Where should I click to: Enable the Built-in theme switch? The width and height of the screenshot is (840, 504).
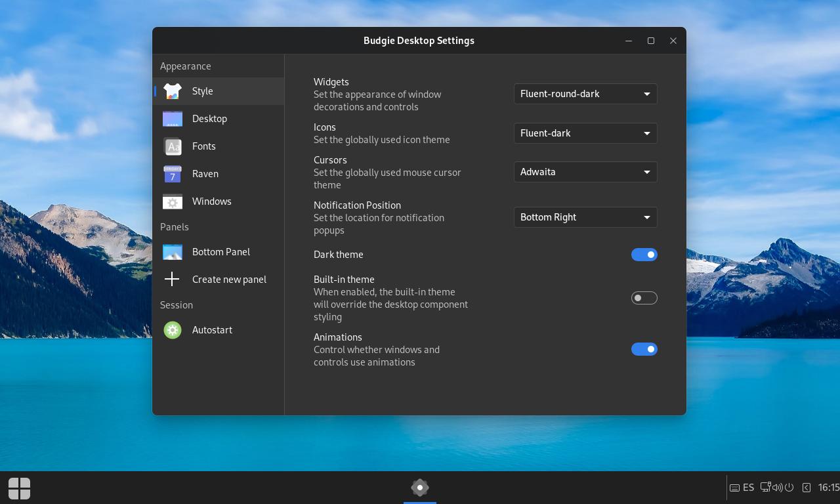tap(644, 298)
